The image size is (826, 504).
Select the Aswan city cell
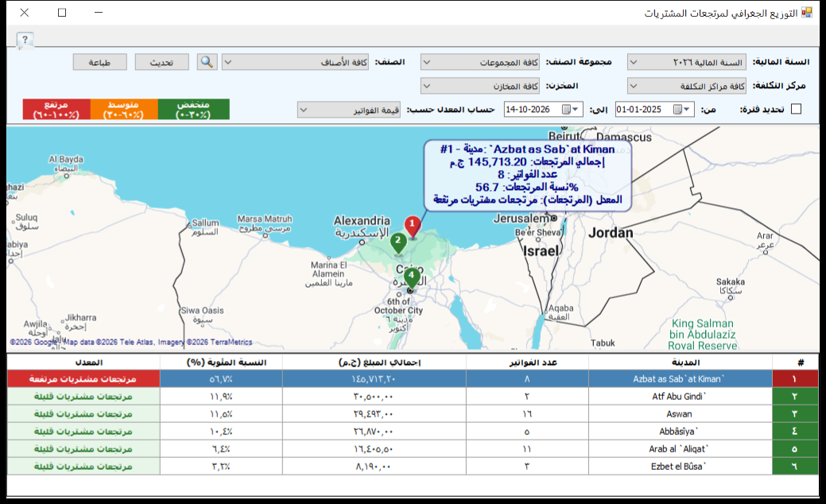pyautogui.click(x=680, y=414)
